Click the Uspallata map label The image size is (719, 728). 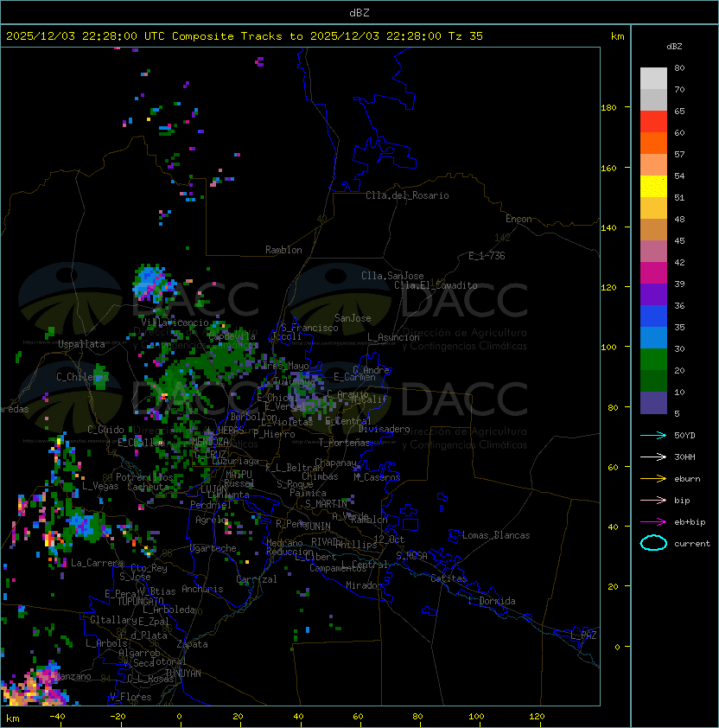pyautogui.click(x=81, y=344)
